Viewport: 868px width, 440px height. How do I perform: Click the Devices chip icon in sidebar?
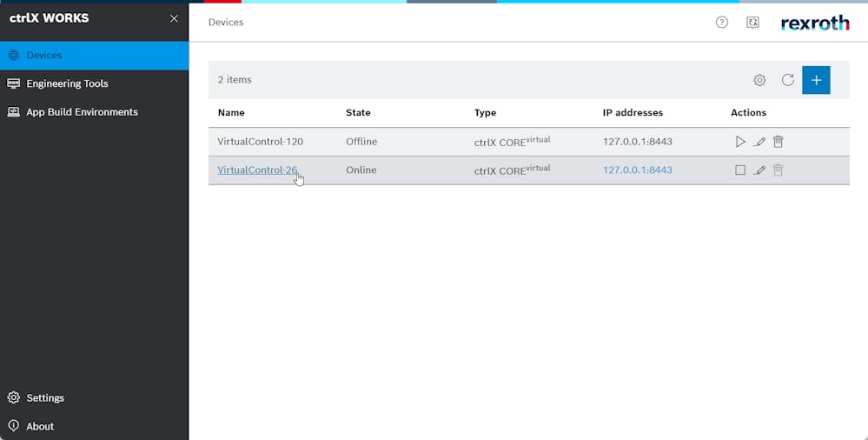pyautogui.click(x=13, y=56)
